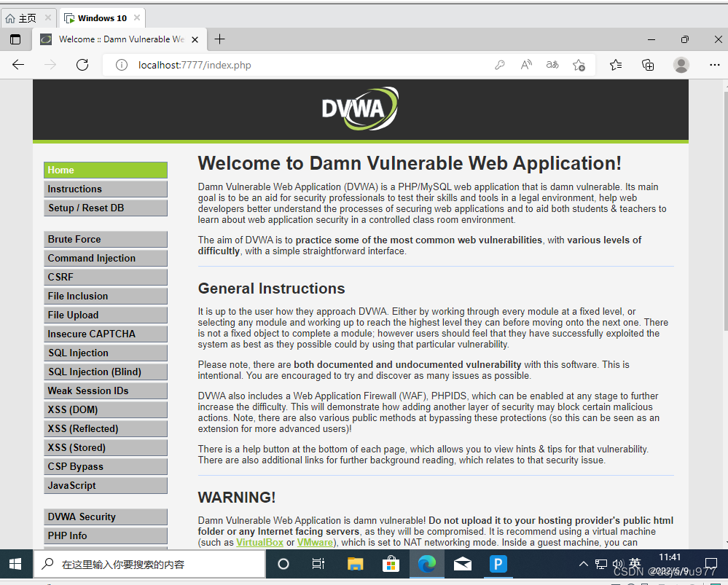Open the Favorites list icon

[616, 65]
